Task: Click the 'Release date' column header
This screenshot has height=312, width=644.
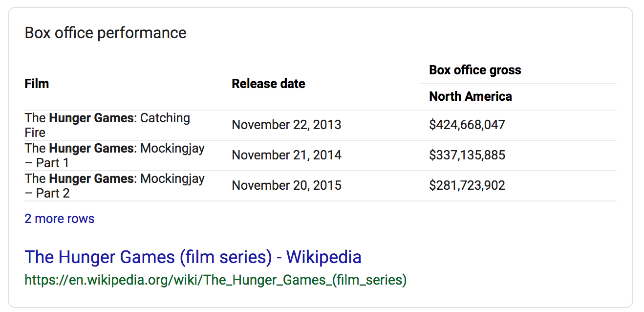Action: click(x=268, y=84)
